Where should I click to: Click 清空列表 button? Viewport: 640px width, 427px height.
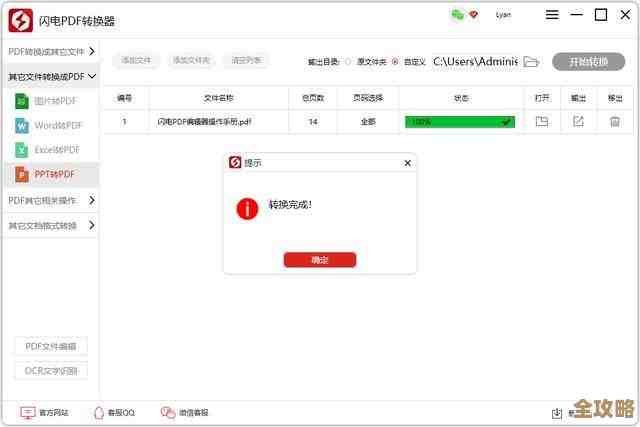(x=246, y=60)
